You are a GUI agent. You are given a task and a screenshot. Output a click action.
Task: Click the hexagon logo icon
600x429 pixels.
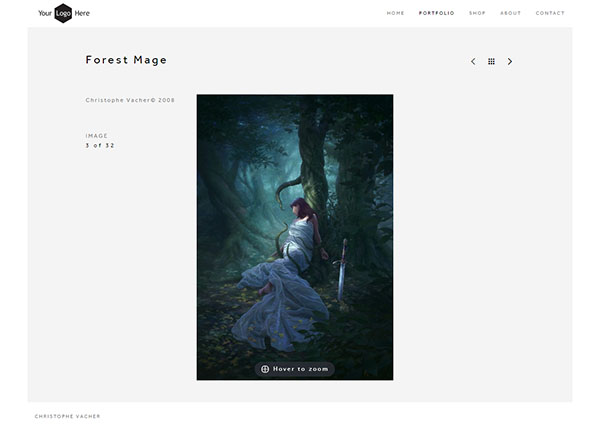pyautogui.click(x=63, y=13)
